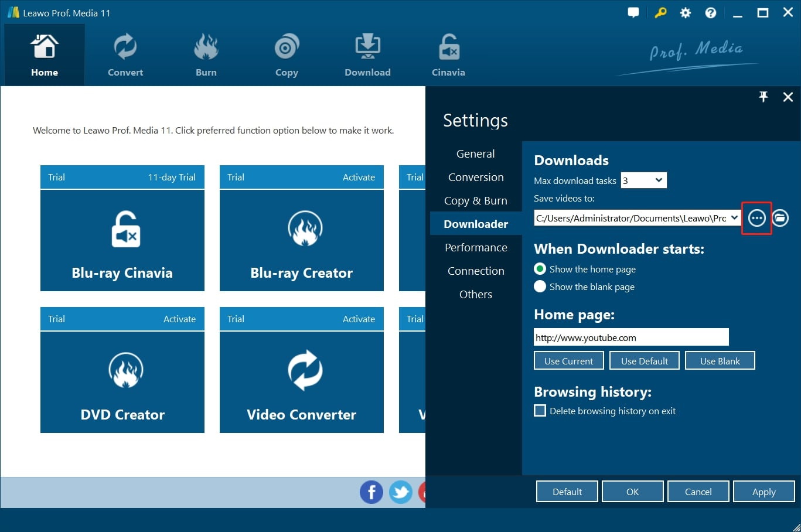
Task: Click the home page URL field
Action: 630,337
